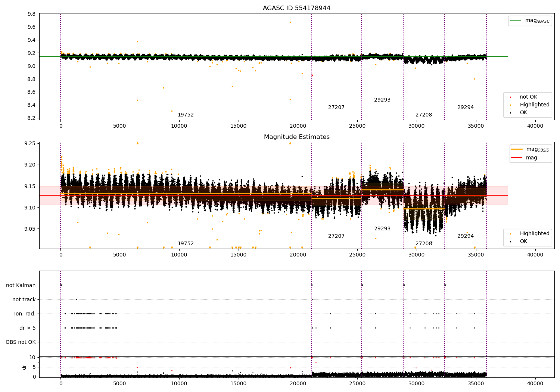Click red line sample beside 'mag' legend entry
Screen dimensions: 560x392
pos(517,158)
